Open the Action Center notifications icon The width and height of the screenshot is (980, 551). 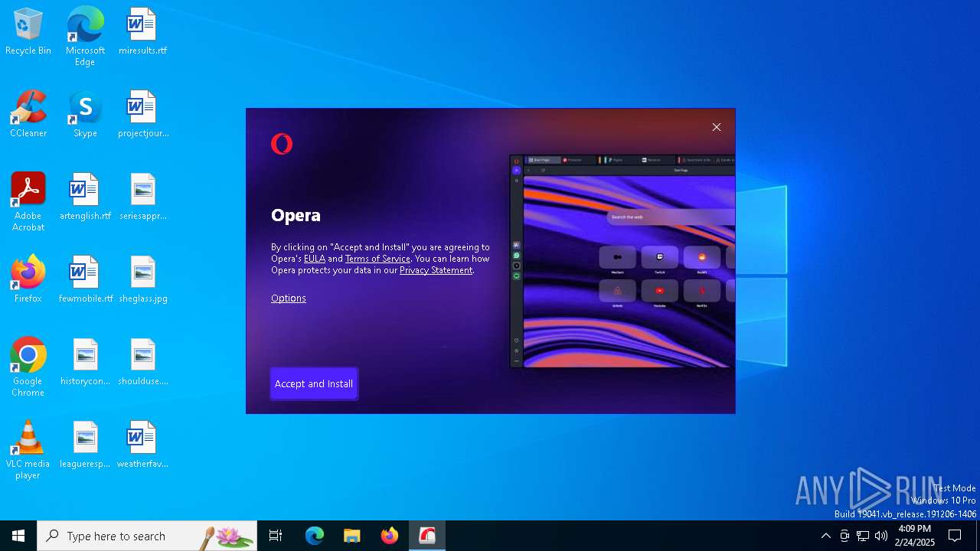pos(955,536)
